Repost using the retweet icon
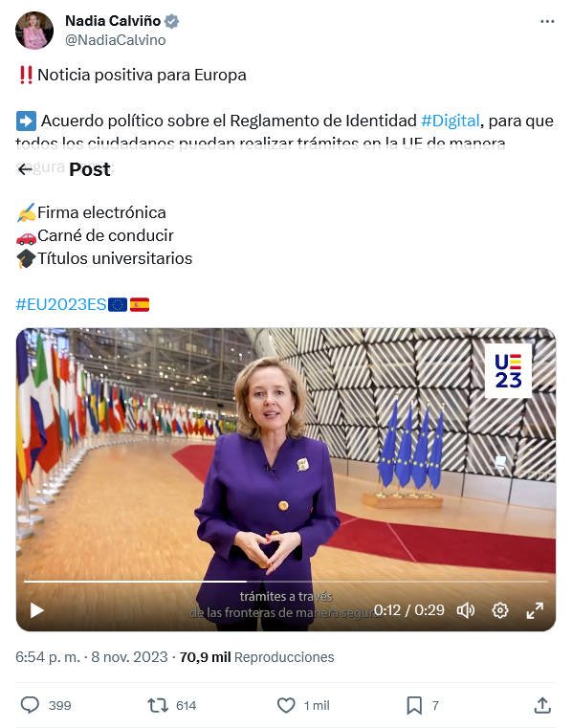Screen dimensions: 572x728 158,706
